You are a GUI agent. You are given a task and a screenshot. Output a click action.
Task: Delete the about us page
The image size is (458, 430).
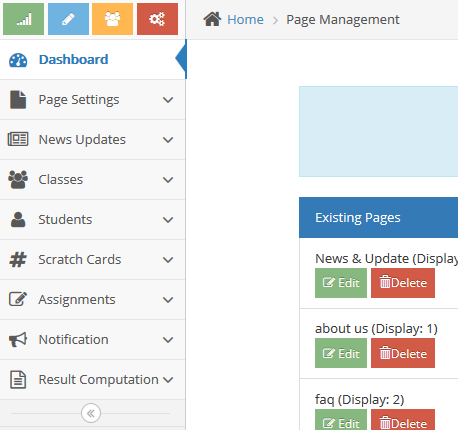[x=403, y=353]
